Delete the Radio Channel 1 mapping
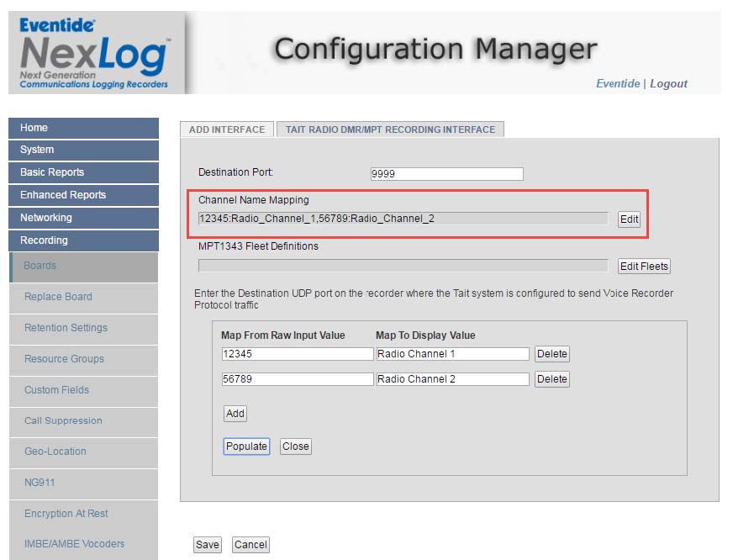 point(551,354)
